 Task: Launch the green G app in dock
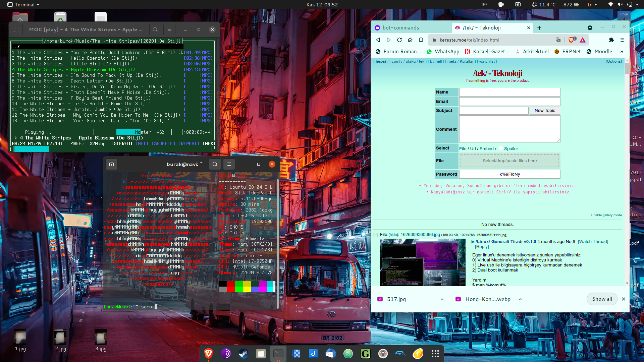[x=365, y=354]
